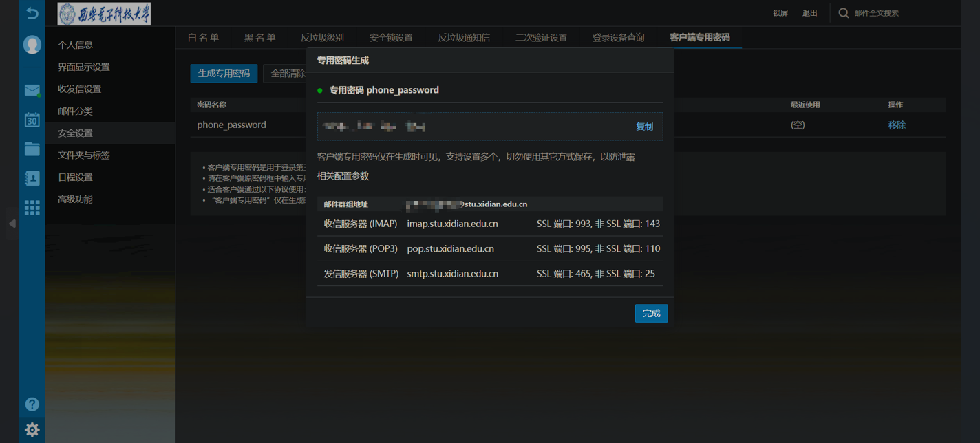Open the calendar icon in sidebar
Viewport: 980px width, 443px height.
(32, 119)
